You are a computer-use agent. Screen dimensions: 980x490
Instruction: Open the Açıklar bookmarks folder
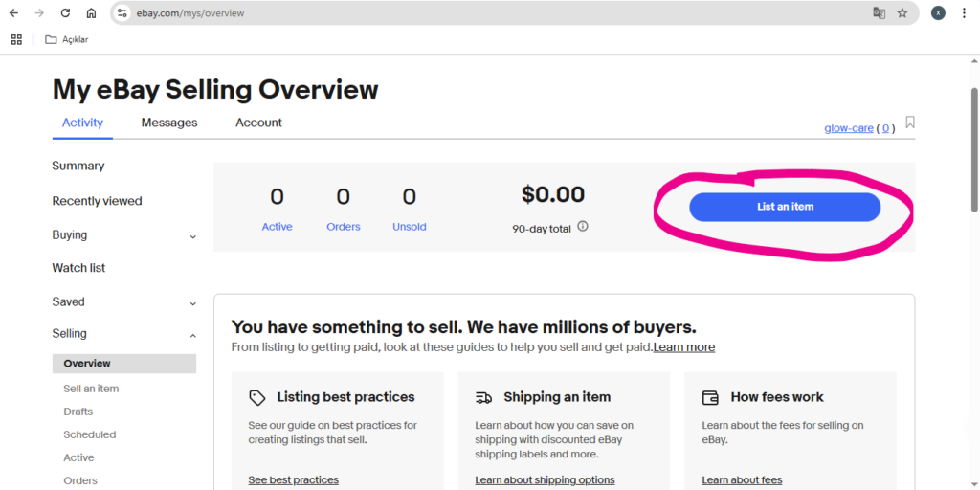point(67,39)
